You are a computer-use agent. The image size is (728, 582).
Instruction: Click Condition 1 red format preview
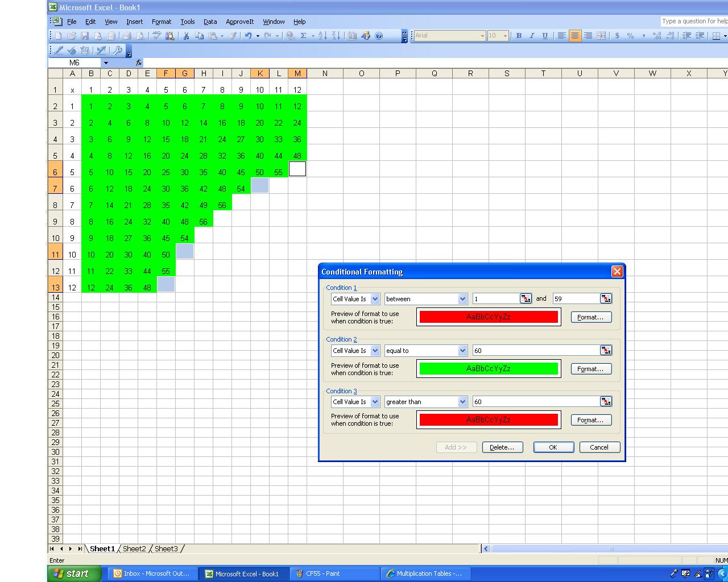[x=489, y=317]
